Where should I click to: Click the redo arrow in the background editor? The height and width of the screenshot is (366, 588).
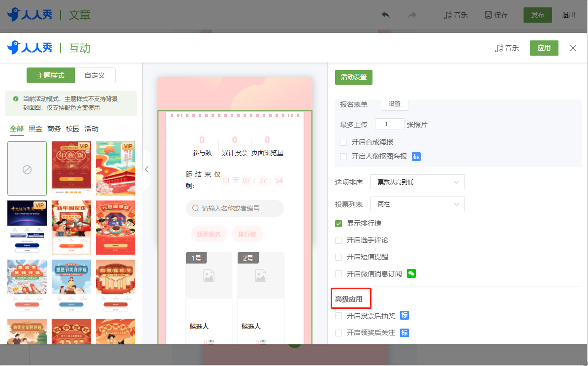coord(412,15)
